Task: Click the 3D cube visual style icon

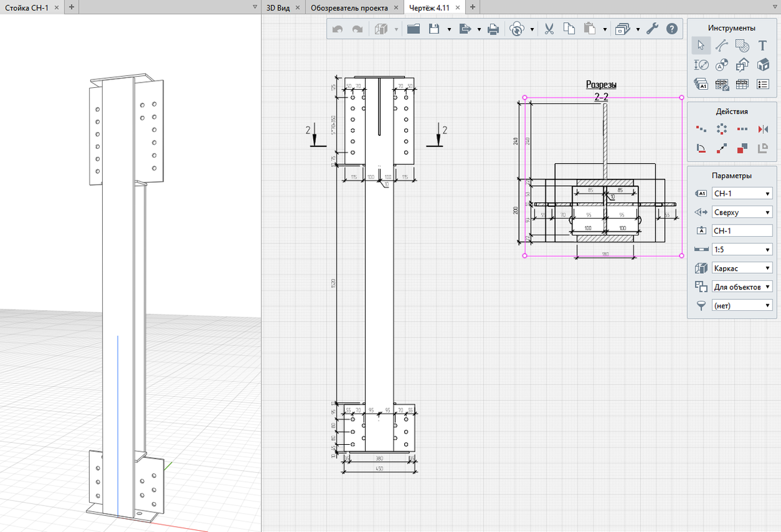Action: click(381, 29)
